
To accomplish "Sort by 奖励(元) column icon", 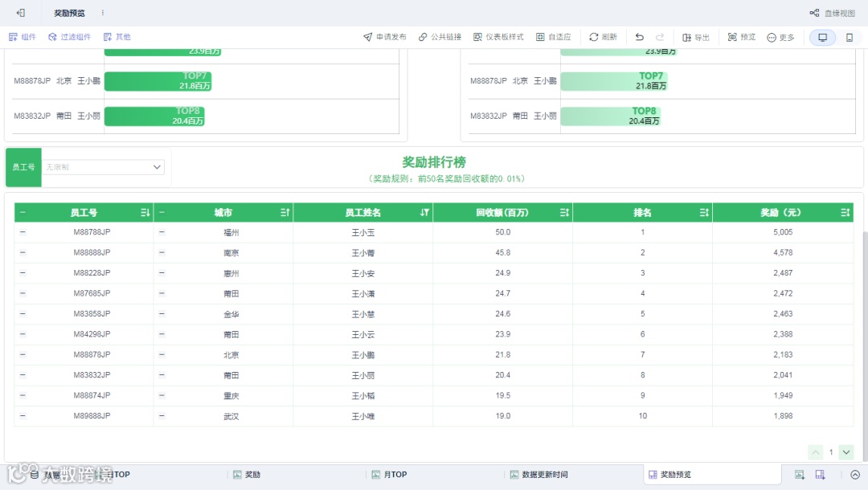I will click(x=845, y=212).
